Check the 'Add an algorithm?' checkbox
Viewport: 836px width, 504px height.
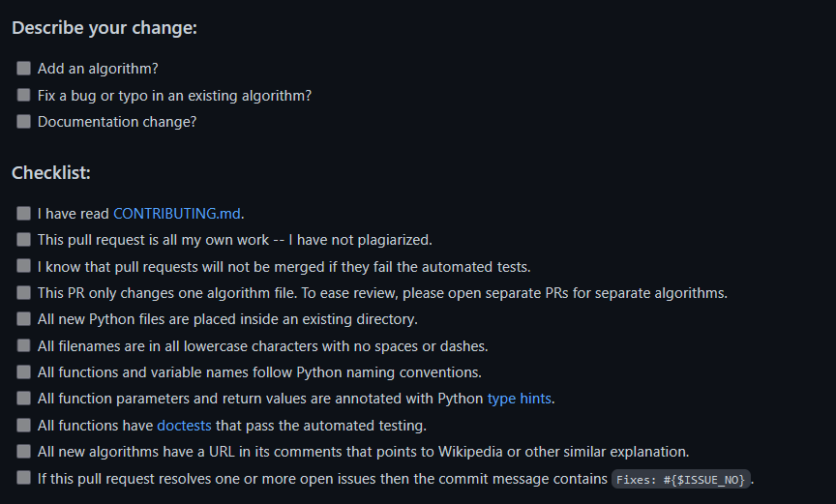coord(23,68)
